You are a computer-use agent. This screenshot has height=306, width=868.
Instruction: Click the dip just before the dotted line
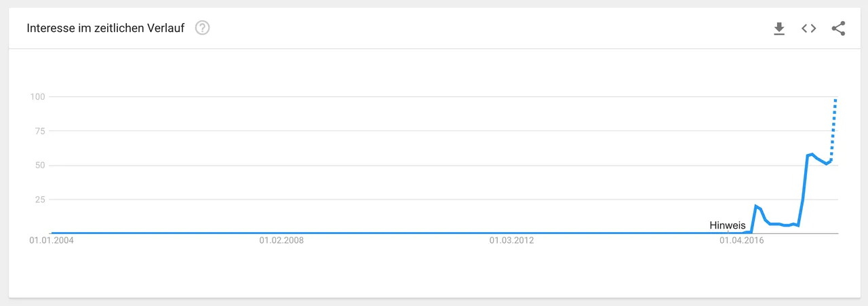[827, 164]
